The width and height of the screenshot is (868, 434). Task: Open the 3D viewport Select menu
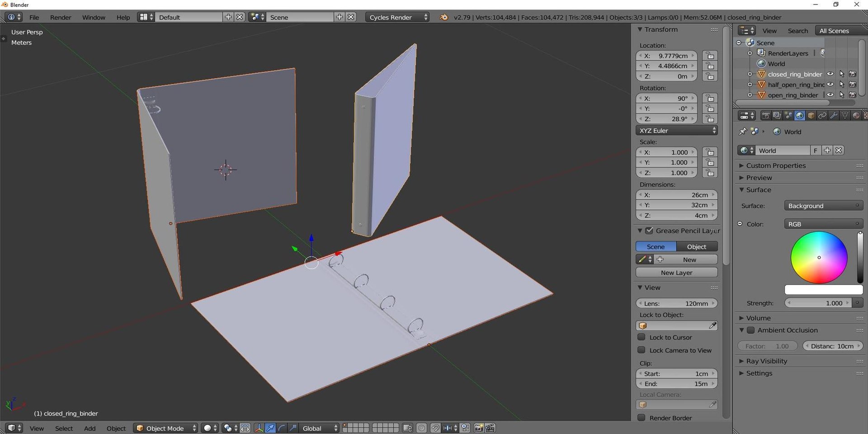tap(64, 428)
